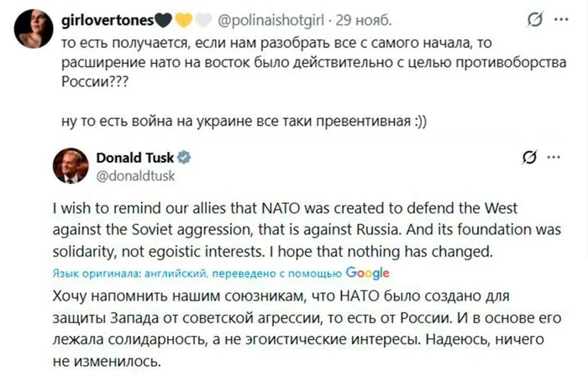This screenshot has width=588, height=382.
Task: Click the blue verified badge beside Donald Tusk
Action: (x=186, y=157)
